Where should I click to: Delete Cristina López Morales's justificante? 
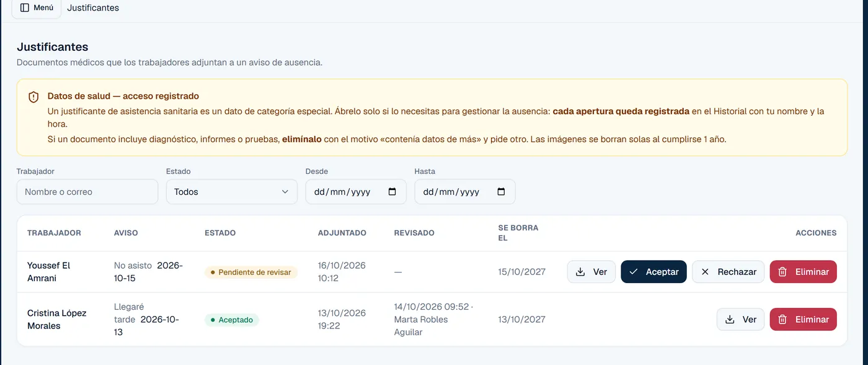(x=804, y=320)
